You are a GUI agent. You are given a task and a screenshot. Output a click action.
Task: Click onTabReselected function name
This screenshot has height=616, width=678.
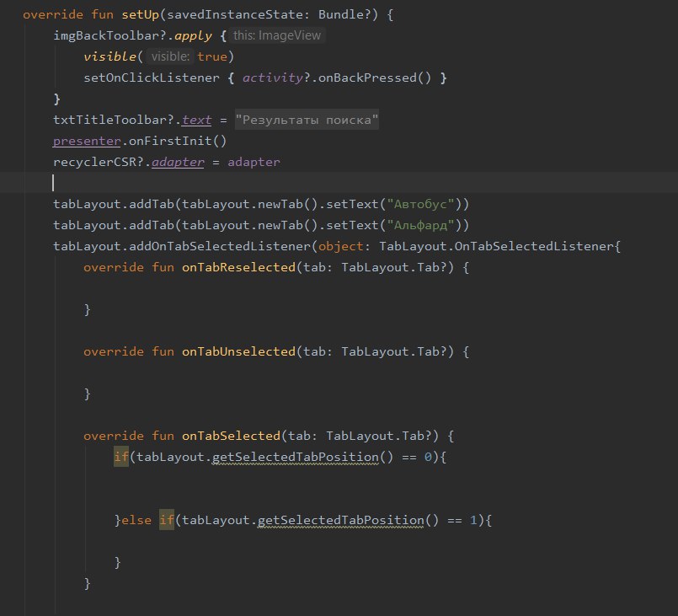point(238,267)
